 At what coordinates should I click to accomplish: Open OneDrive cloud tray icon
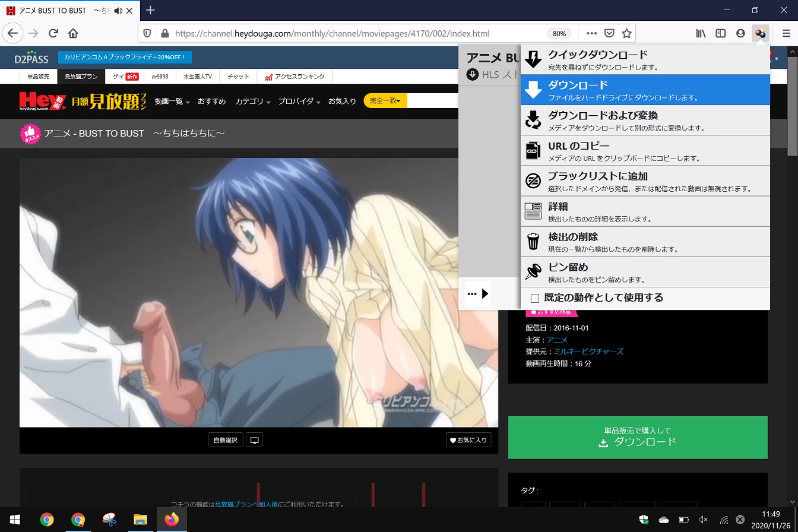[663, 520]
